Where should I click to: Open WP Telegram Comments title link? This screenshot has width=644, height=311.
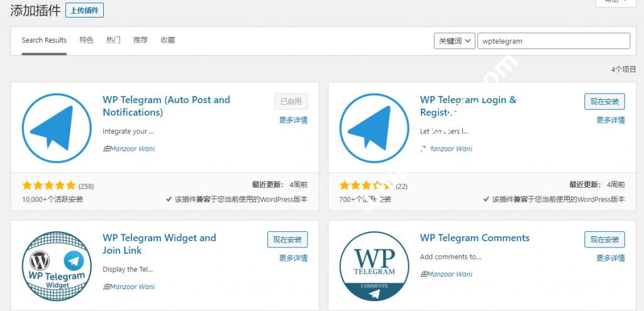click(x=474, y=238)
